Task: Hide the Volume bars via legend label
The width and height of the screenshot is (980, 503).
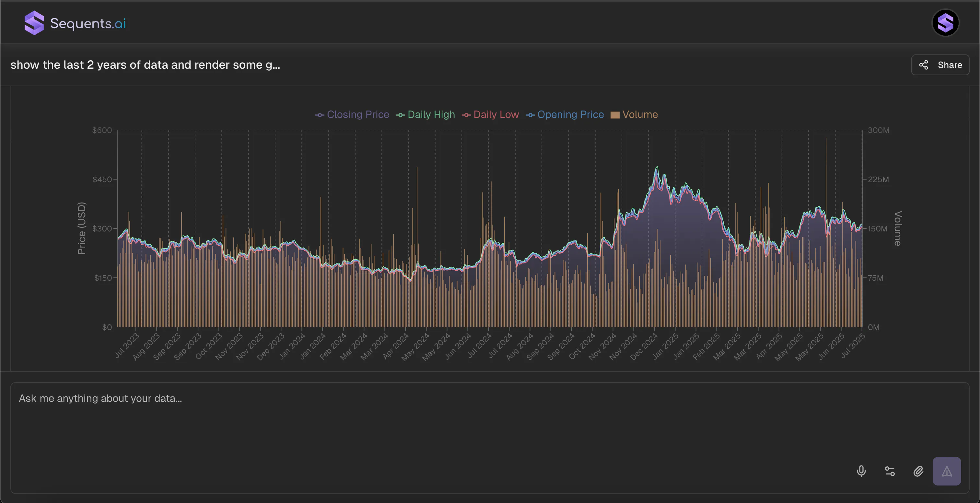Action: (640, 114)
